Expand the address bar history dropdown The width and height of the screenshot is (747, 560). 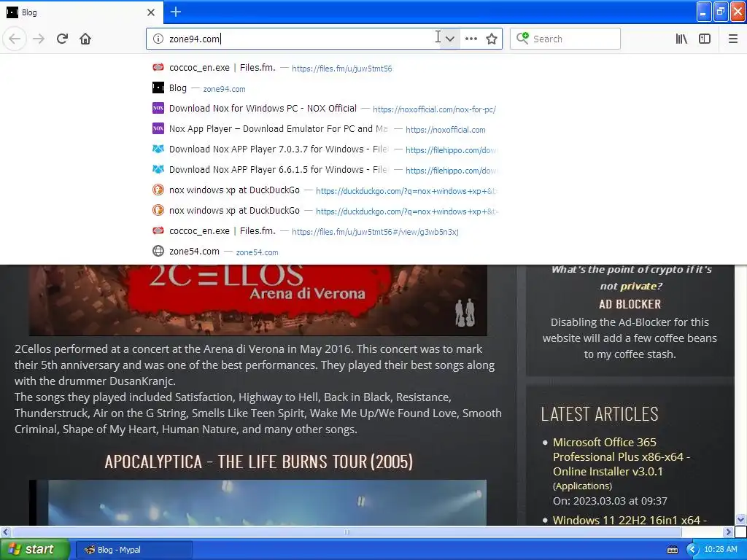click(x=449, y=39)
